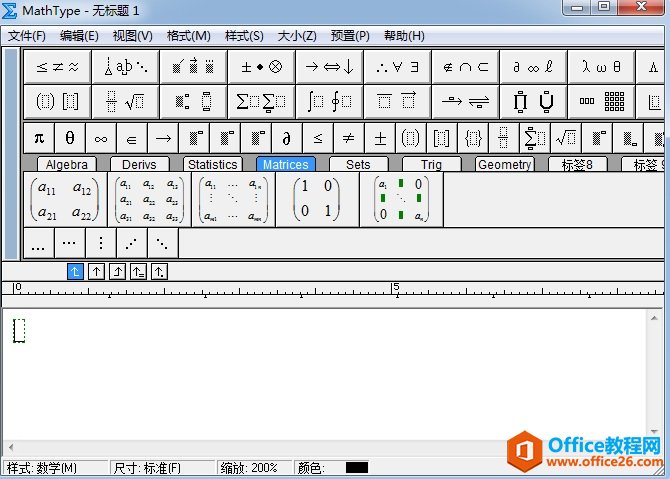The width and height of the screenshot is (670, 479).
Task: Insert square root template from small bar
Action: tap(565, 138)
